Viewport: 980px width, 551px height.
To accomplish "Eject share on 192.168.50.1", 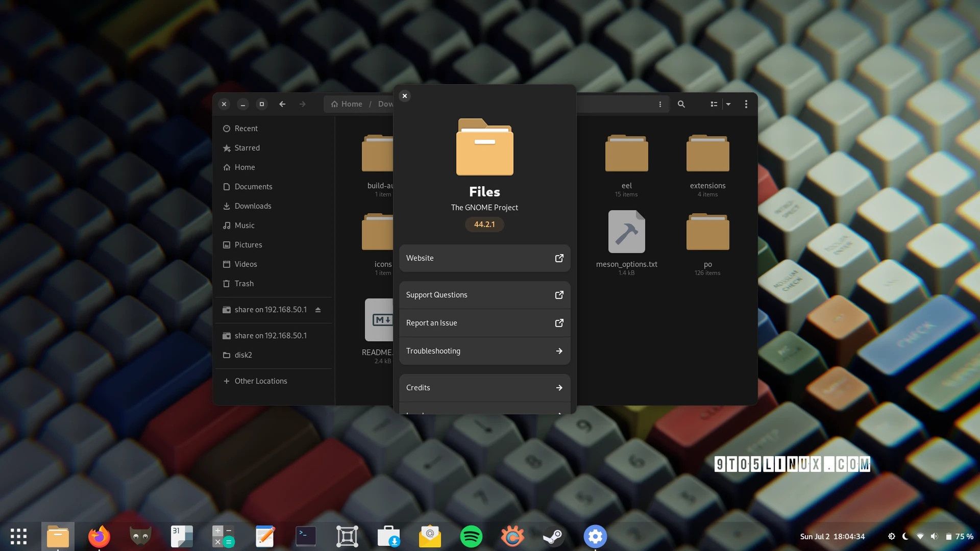I will pos(317,310).
